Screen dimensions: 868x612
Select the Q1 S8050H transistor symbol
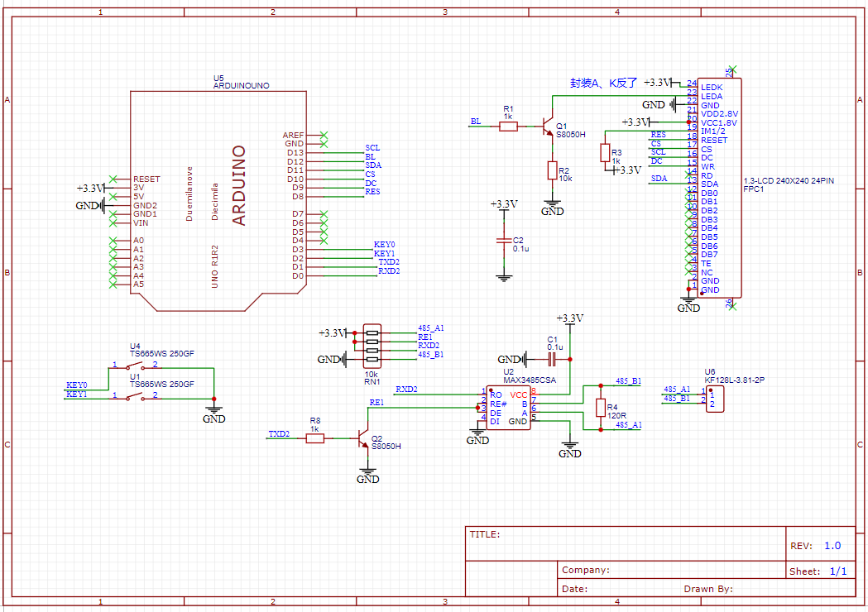click(548, 127)
